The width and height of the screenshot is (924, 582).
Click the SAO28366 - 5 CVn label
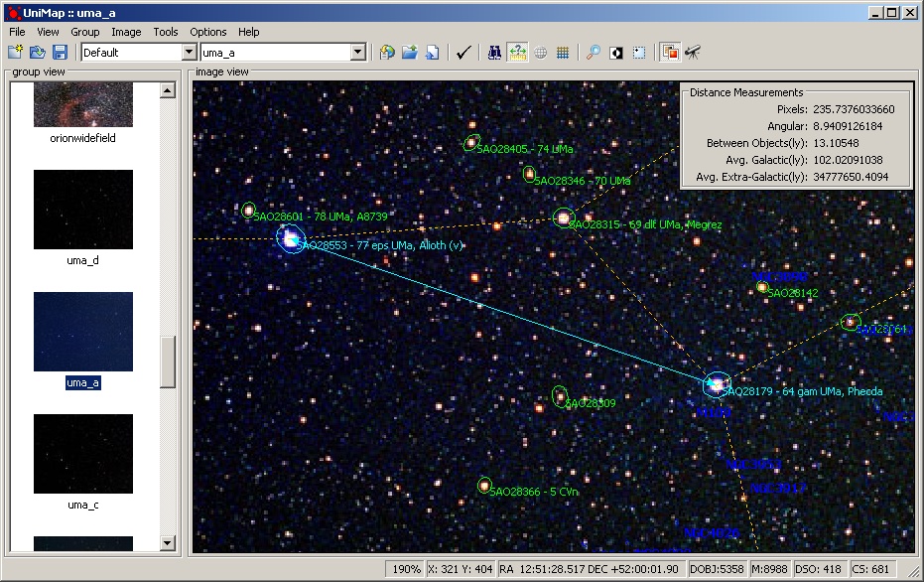(x=534, y=492)
